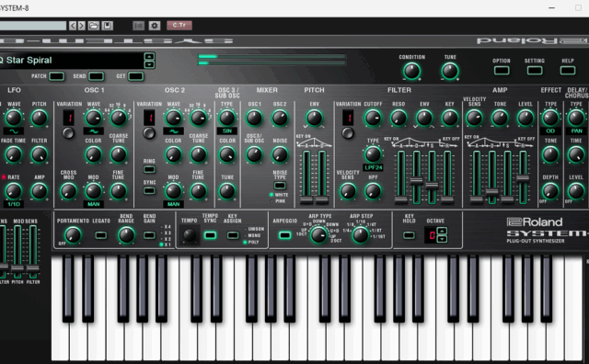The image size is (589, 364).
Task: Click the SEND button
Action: pyautogui.click(x=96, y=76)
